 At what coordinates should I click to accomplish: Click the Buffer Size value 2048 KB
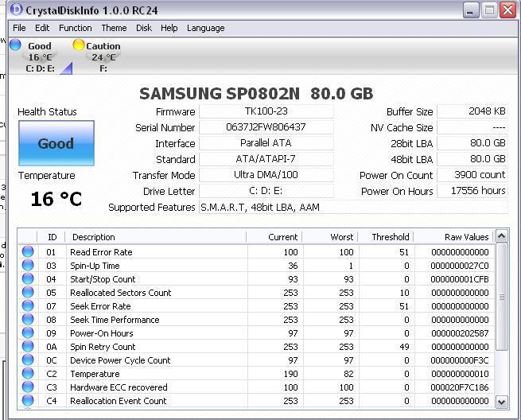472,111
